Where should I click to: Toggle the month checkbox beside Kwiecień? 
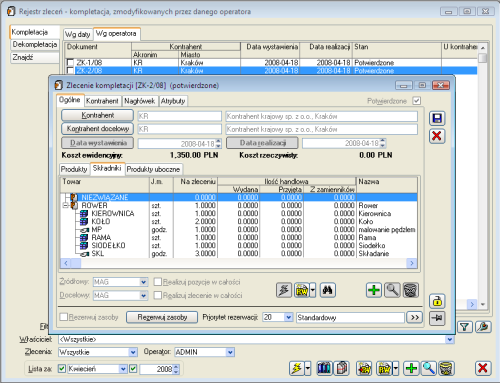point(62,369)
